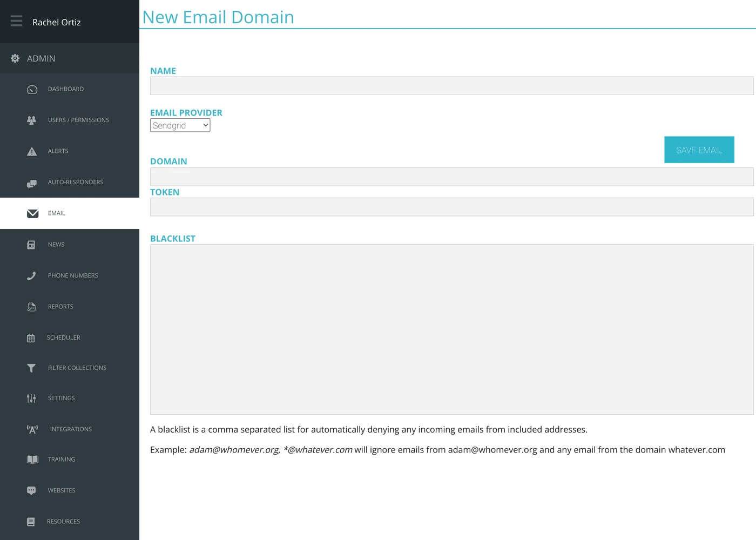Select the Email label in sidebar
The width and height of the screenshot is (756, 540).
56,213
